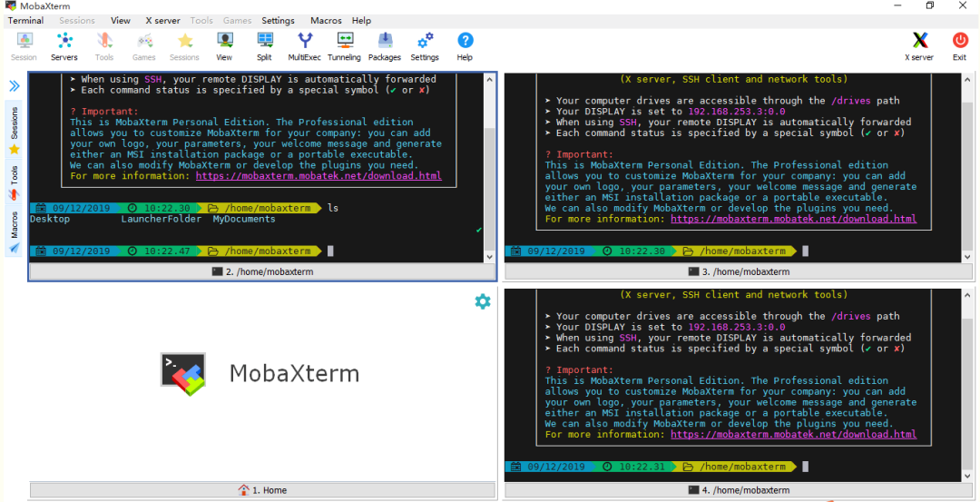980x502 pixels.
Task: Click the command prompt cursor in terminal 3
Action: 806,251
